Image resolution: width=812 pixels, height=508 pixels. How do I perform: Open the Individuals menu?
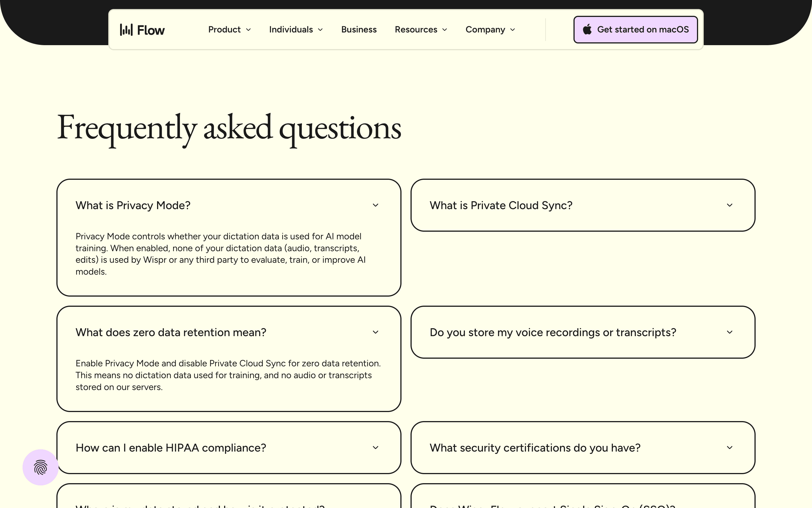296,30
